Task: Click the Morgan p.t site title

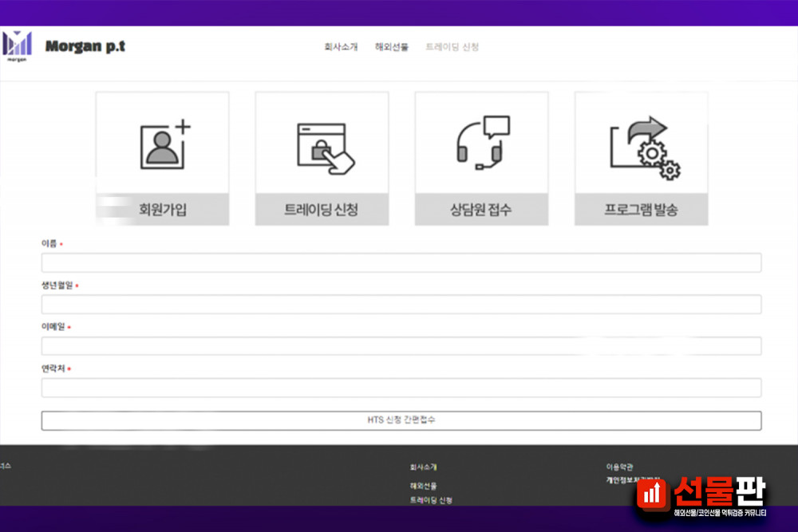Action: point(85,46)
